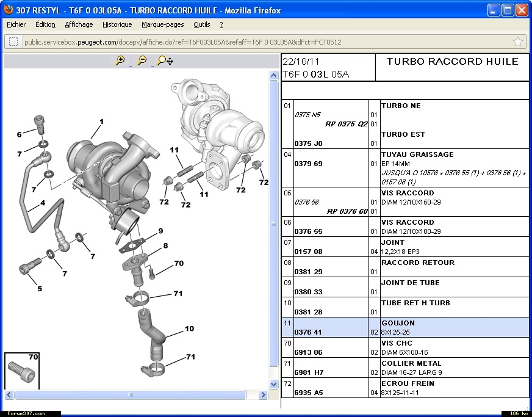
Task: Open the Marque-pages menu
Action: [x=162, y=25]
